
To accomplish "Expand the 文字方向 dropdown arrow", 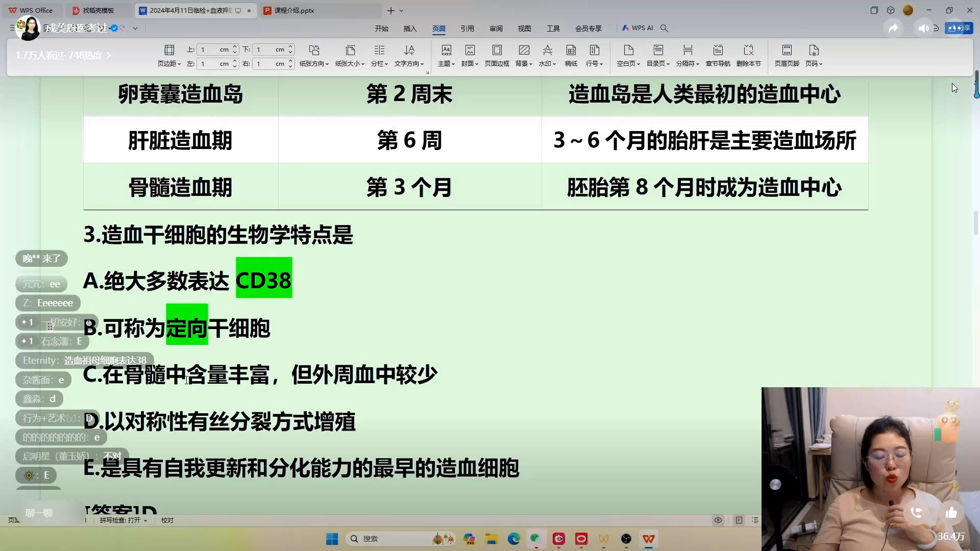I will pos(423,64).
